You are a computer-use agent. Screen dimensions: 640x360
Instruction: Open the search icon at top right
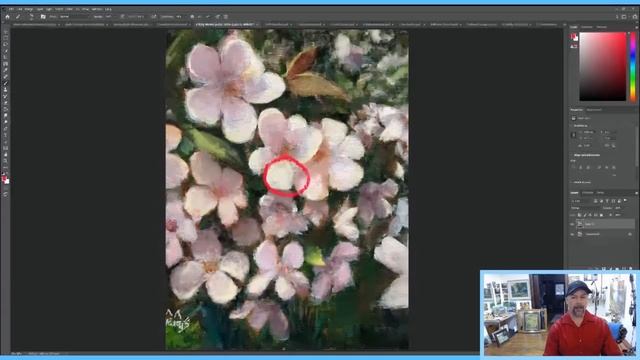(617, 17)
